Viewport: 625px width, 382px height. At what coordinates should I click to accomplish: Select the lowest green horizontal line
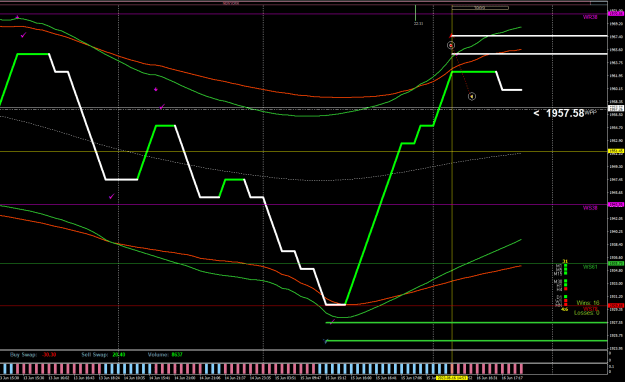click(x=466, y=341)
